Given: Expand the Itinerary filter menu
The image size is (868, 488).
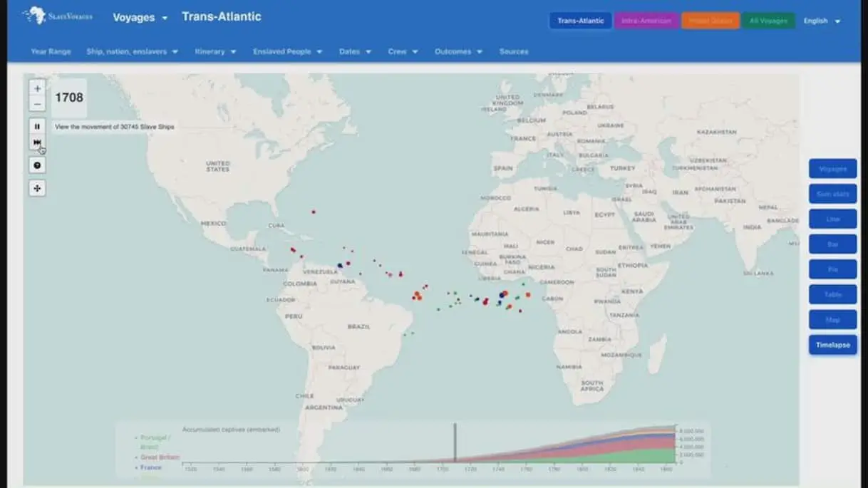Looking at the screenshot, I should point(215,51).
